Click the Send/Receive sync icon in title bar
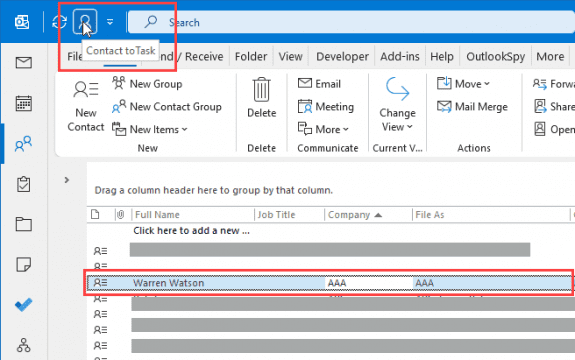 (59, 22)
